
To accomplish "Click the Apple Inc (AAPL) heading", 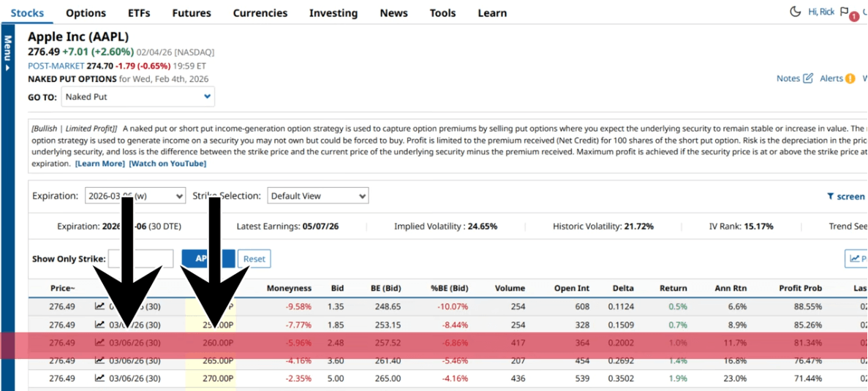I will click(x=78, y=37).
